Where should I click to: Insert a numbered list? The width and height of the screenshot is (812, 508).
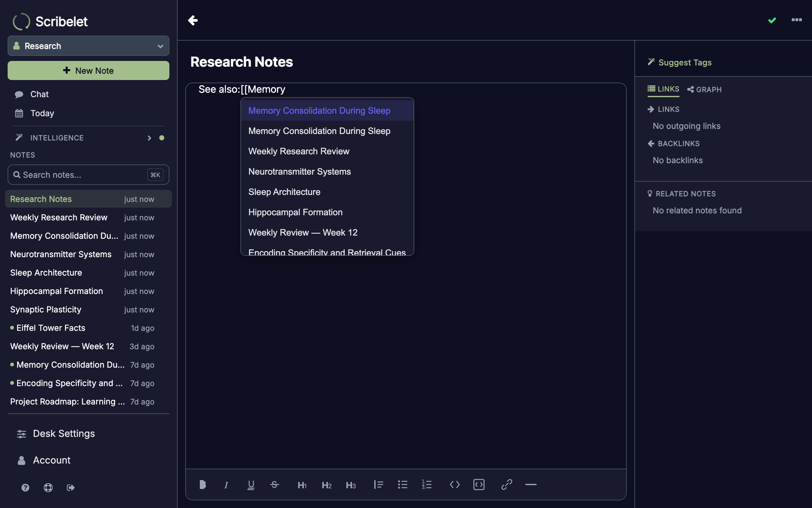pyautogui.click(x=427, y=485)
